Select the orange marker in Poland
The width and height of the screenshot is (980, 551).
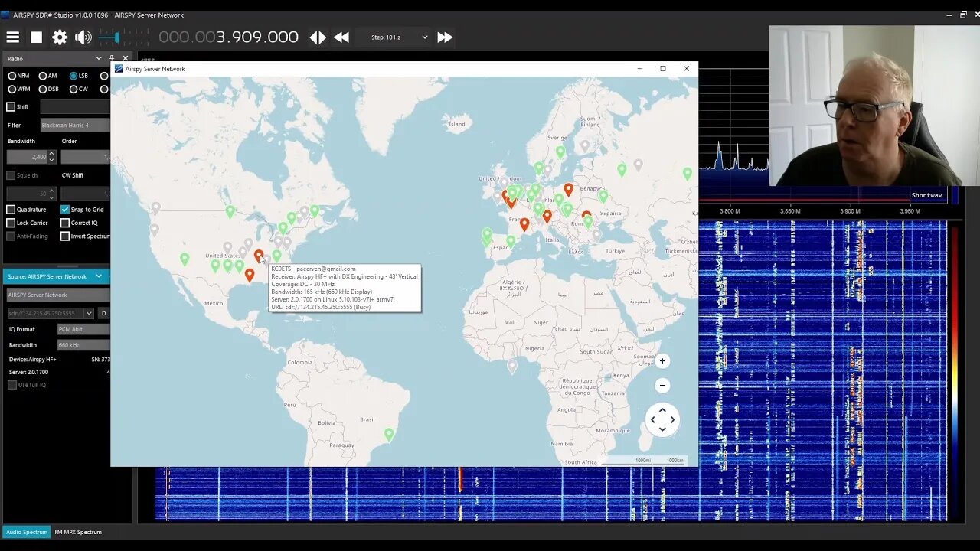[568, 189]
